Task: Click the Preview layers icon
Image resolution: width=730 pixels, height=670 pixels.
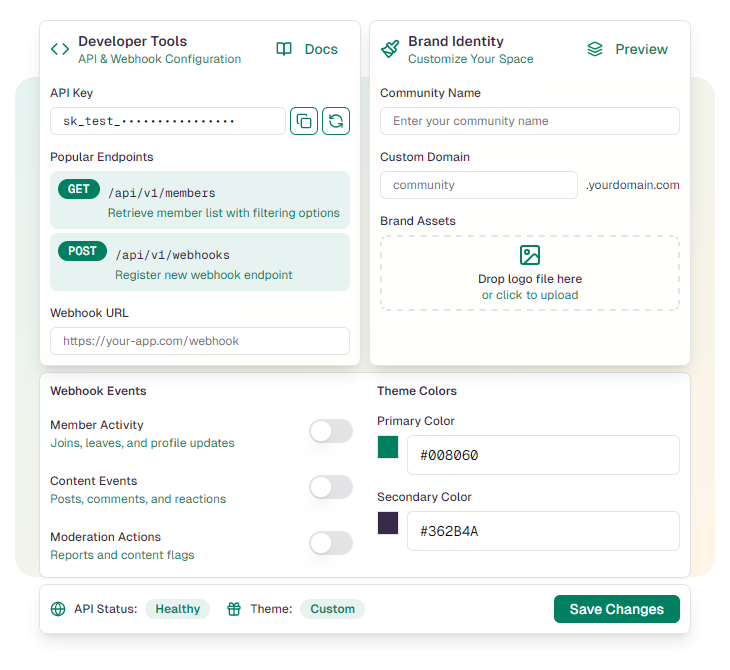Action: point(595,49)
